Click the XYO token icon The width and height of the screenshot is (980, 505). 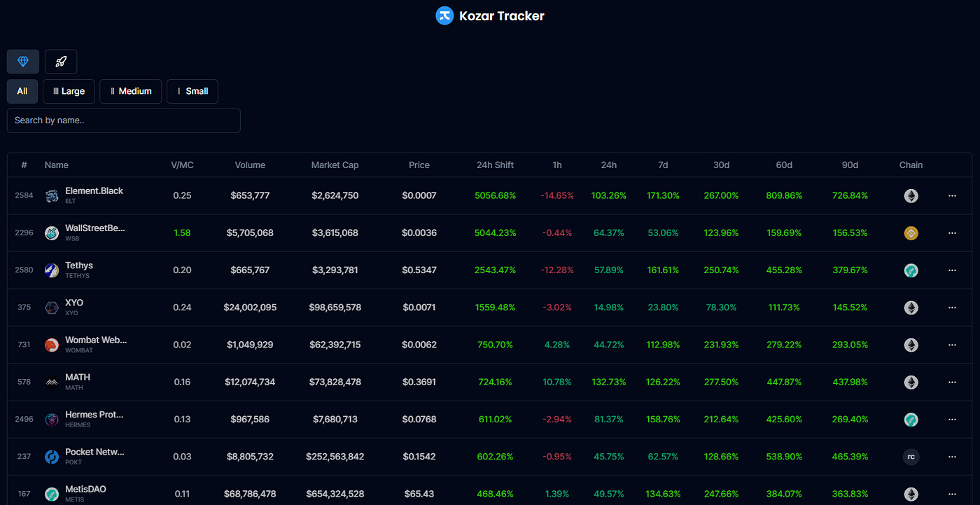pyautogui.click(x=52, y=307)
